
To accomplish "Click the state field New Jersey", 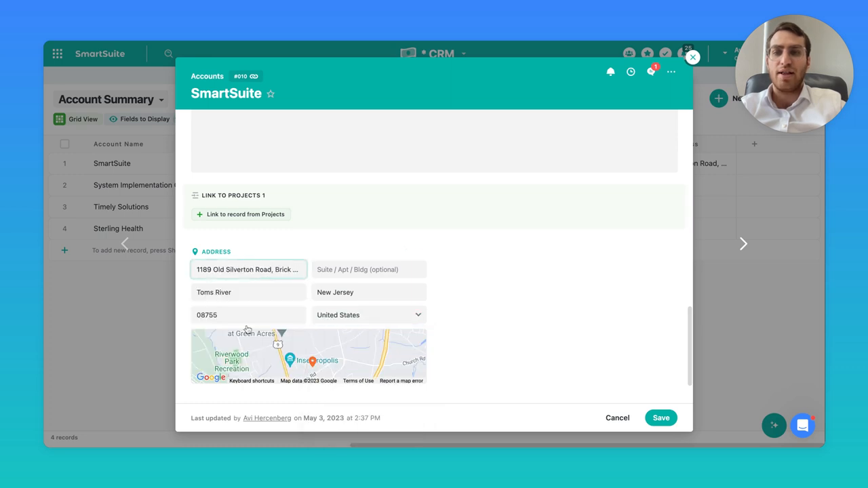I will pyautogui.click(x=369, y=292).
